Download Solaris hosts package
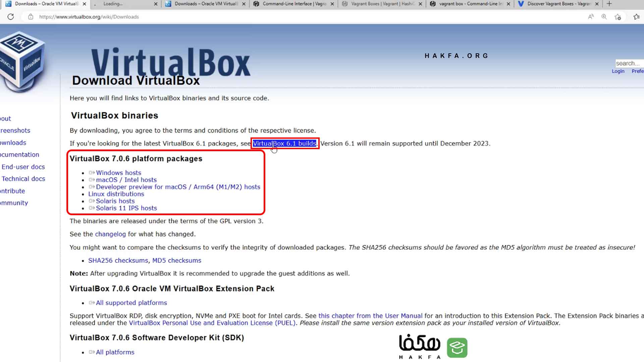This screenshot has width=644, height=362. (115, 201)
